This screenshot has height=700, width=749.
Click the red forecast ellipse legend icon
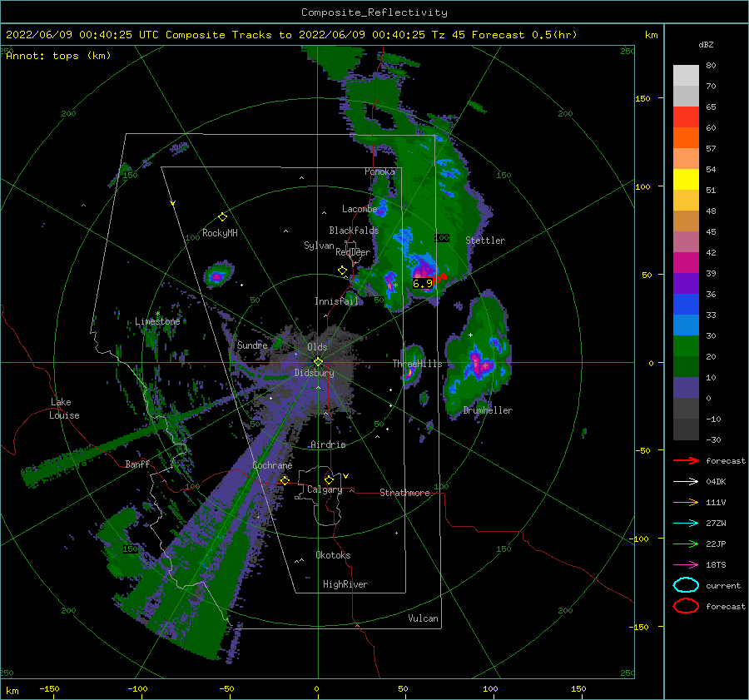pyautogui.click(x=686, y=606)
